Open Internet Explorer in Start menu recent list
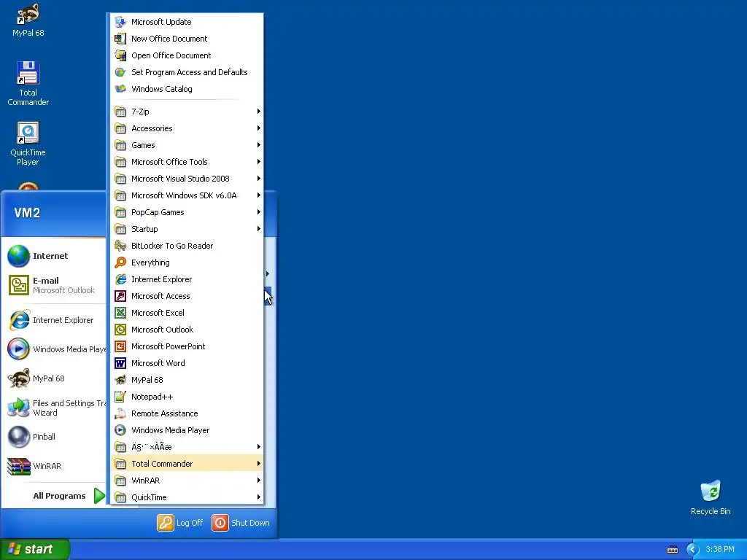Screen dimensions: 747x560 55,321
